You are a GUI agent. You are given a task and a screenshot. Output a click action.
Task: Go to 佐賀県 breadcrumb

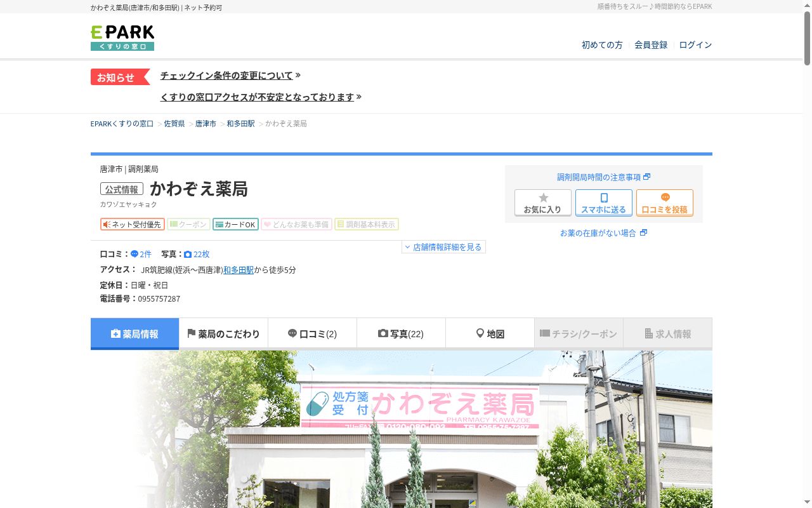(174, 124)
